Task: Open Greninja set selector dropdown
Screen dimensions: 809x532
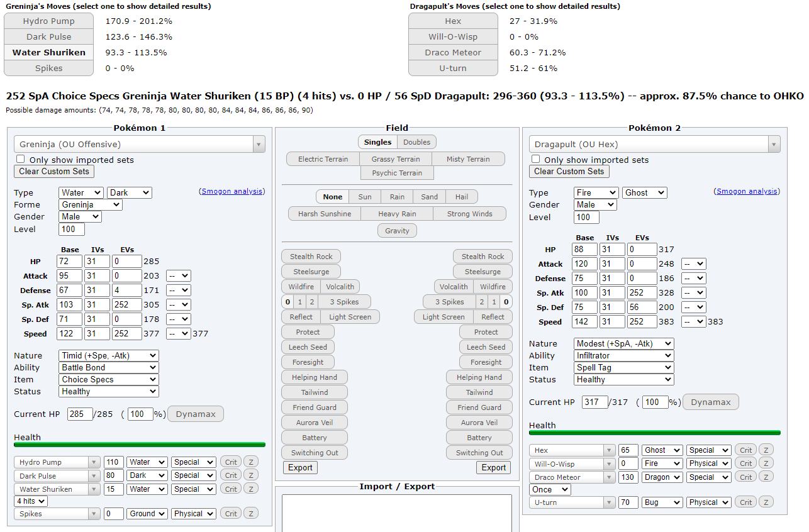Action: coord(140,144)
